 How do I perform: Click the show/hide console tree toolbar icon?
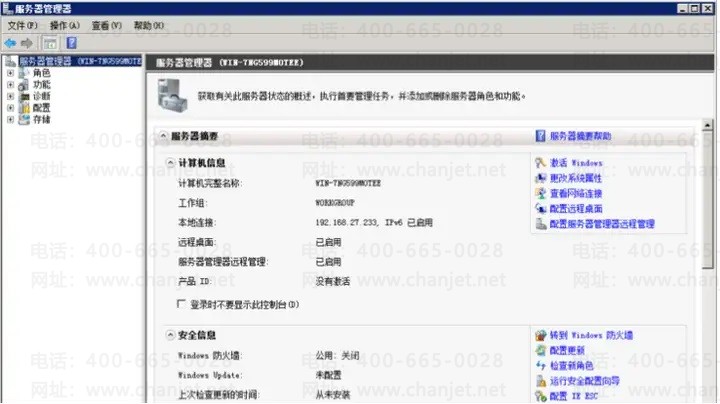point(50,43)
